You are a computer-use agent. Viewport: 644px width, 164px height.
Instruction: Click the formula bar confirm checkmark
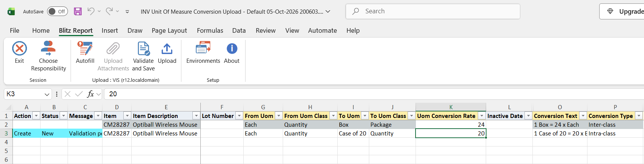click(x=79, y=94)
